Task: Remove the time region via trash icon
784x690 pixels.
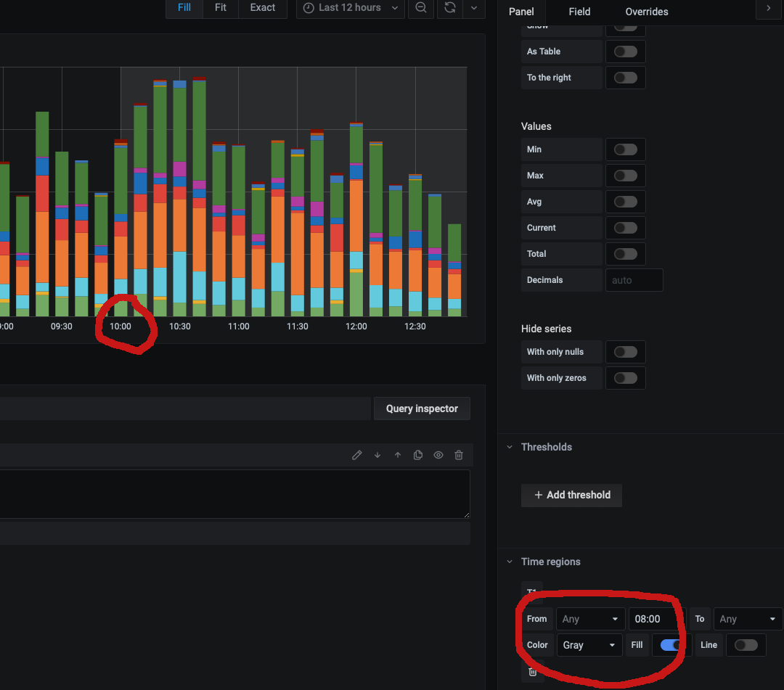Action: (x=532, y=672)
